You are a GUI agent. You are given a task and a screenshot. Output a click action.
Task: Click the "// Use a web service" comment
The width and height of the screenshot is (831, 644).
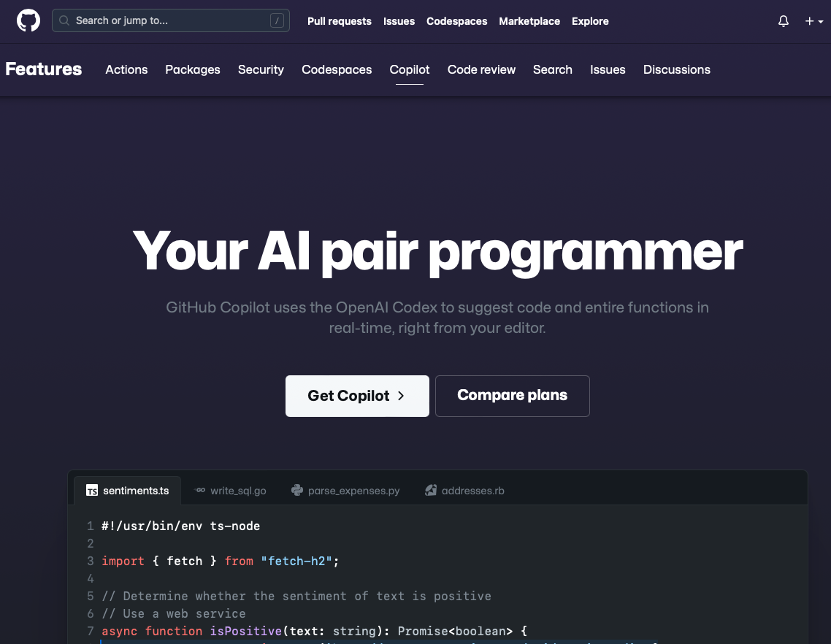[173, 614]
